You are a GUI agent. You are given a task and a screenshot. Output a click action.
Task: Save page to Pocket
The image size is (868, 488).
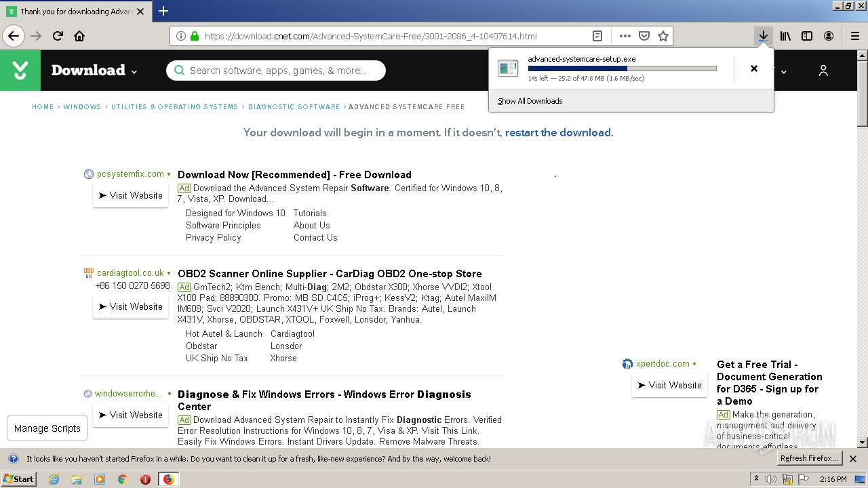pyautogui.click(x=644, y=36)
